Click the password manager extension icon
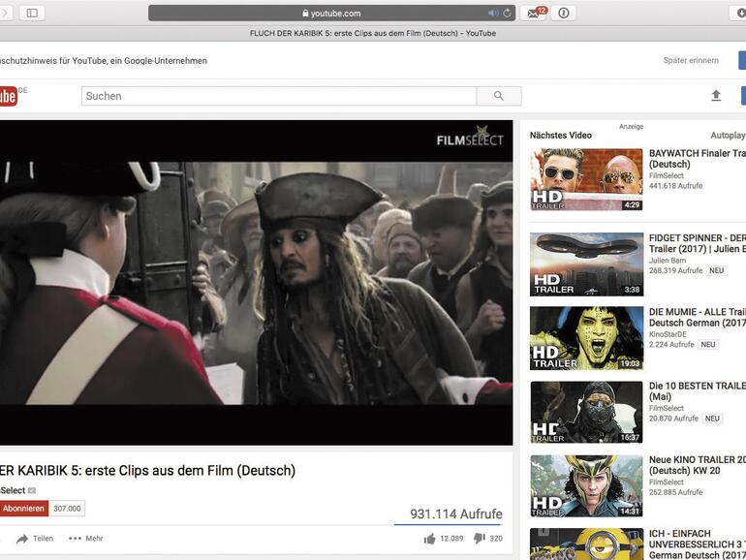Screen dimensions: 746x560 pos(563,14)
